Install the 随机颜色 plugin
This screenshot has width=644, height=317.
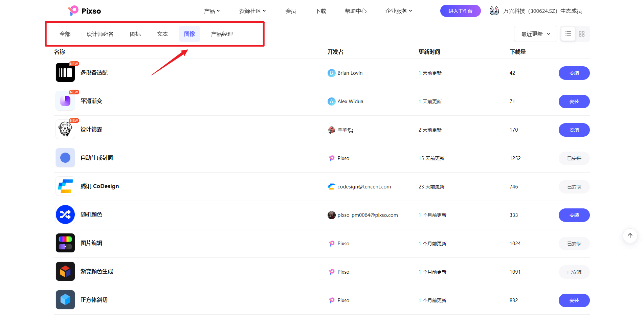(574, 215)
